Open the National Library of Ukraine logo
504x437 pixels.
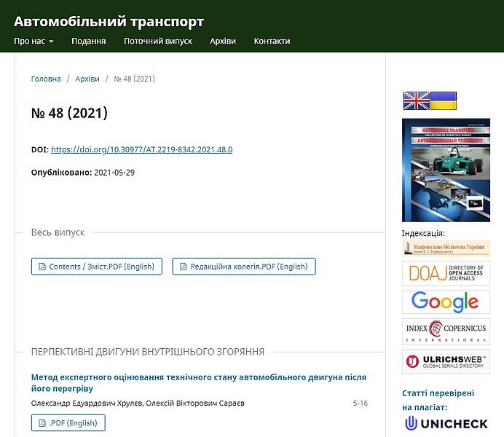click(446, 248)
